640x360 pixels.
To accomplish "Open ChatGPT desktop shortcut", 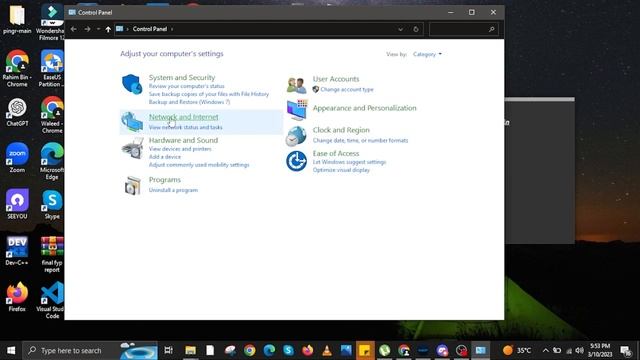I will 17,113.
